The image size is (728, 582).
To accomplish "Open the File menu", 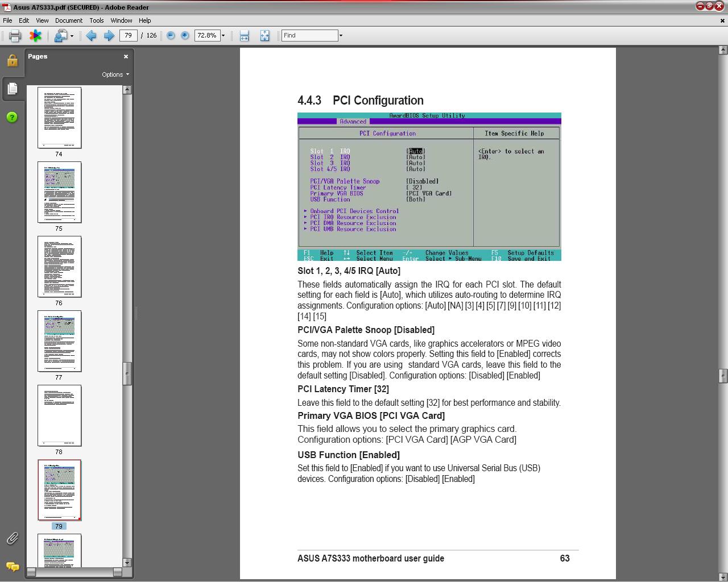I will point(7,20).
